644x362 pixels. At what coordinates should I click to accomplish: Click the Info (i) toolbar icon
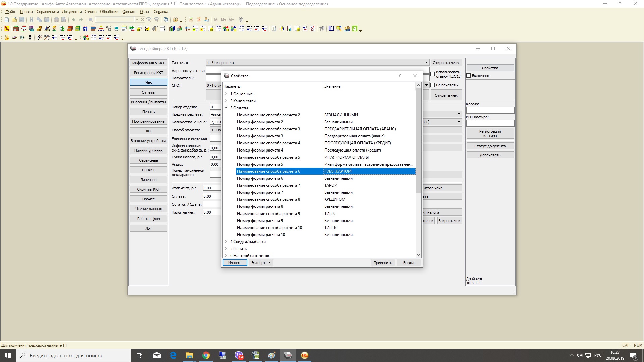click(x=175, y=20)
